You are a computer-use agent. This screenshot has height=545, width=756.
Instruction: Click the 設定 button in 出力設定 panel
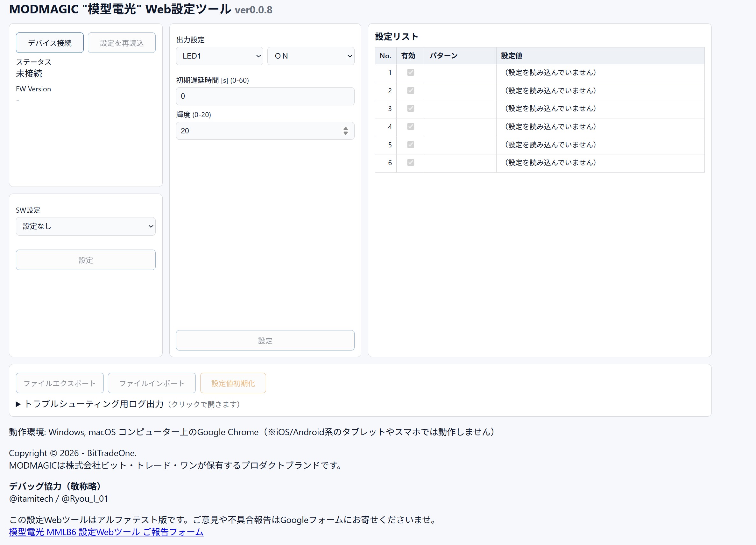point(265,340)
